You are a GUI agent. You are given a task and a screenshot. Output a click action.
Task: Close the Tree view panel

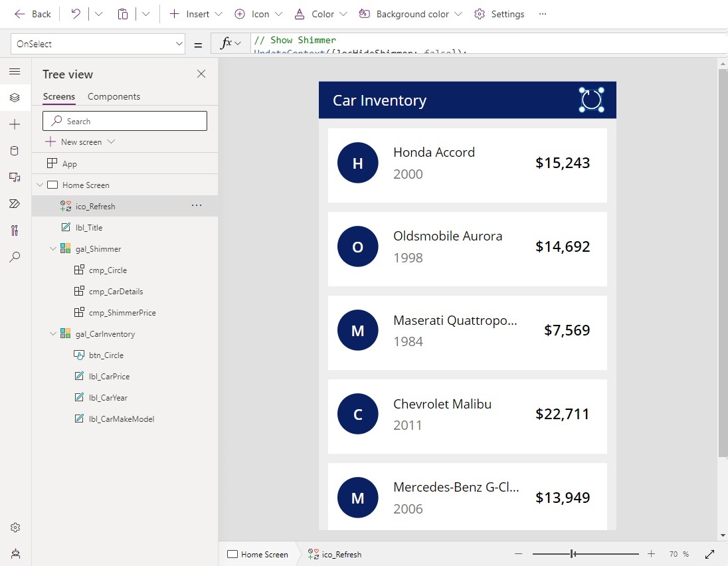[201, 74]
